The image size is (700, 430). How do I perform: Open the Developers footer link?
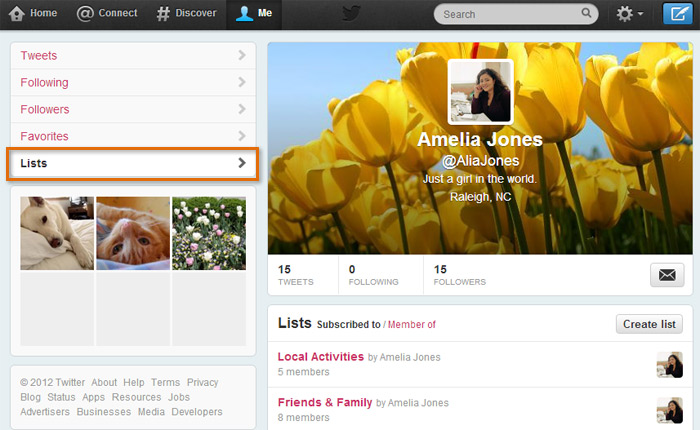point(197,412)
